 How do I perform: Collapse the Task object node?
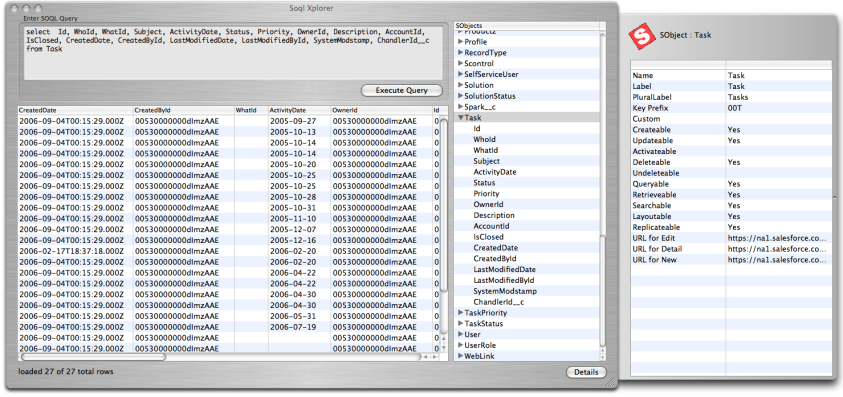[x=460, y=118]
